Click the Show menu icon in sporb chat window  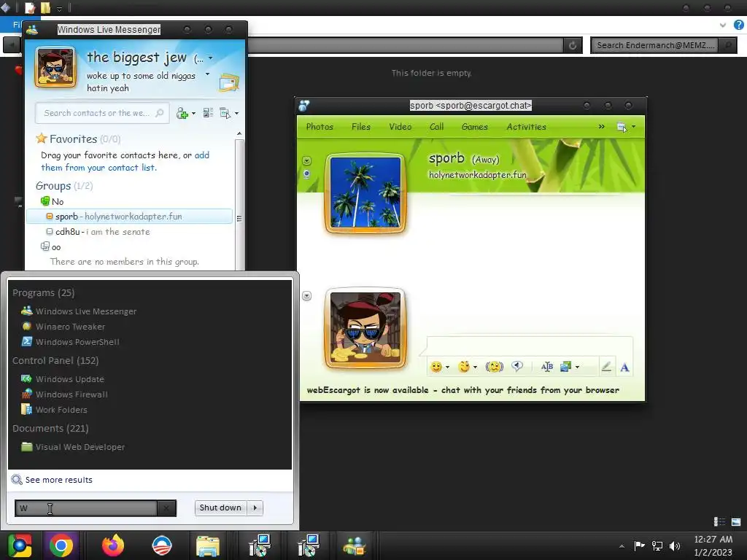coord(622,127)
